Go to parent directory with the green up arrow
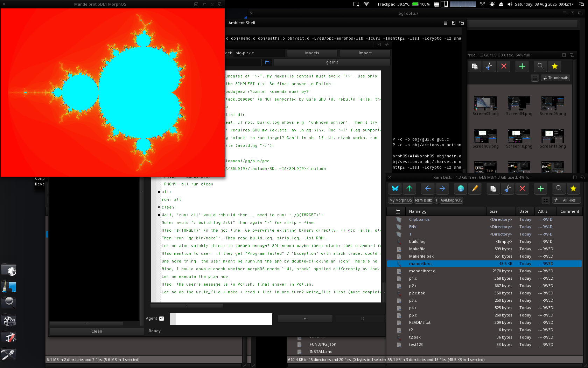This screenshot has height=368, width=588. pos(409,189)
